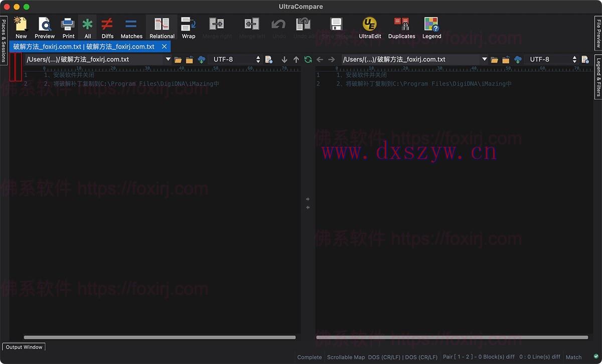Start a New compare session
The image size is (602, 364).
pos(21,28)
